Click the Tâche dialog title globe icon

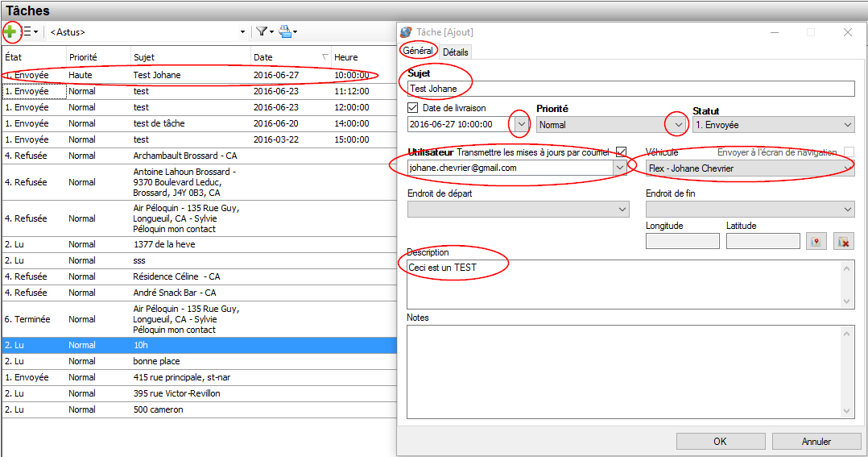point(407,32)
